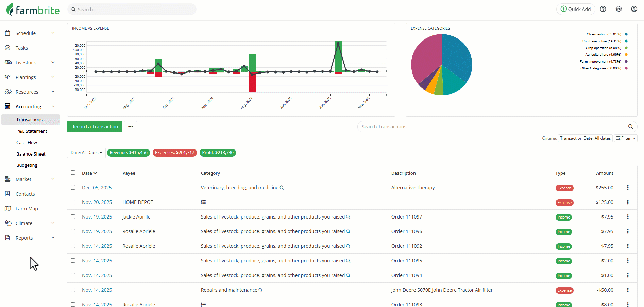Expand the Market menu chevron
The height and width of the screenshot is (307, 644).
click(x=53, y=179)
